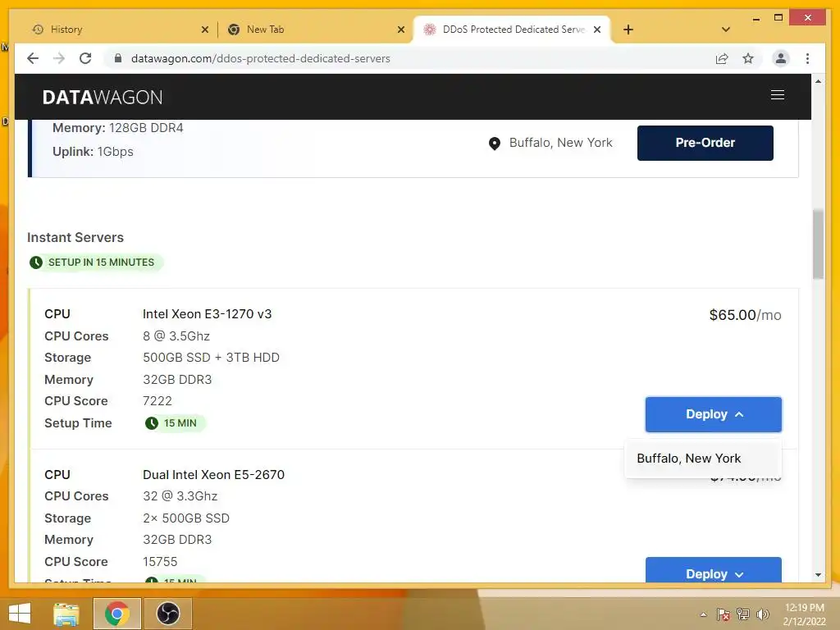The width and height of the screenshot is (840, 630).
Task: Close the New Tab tab
Action: 400,30
